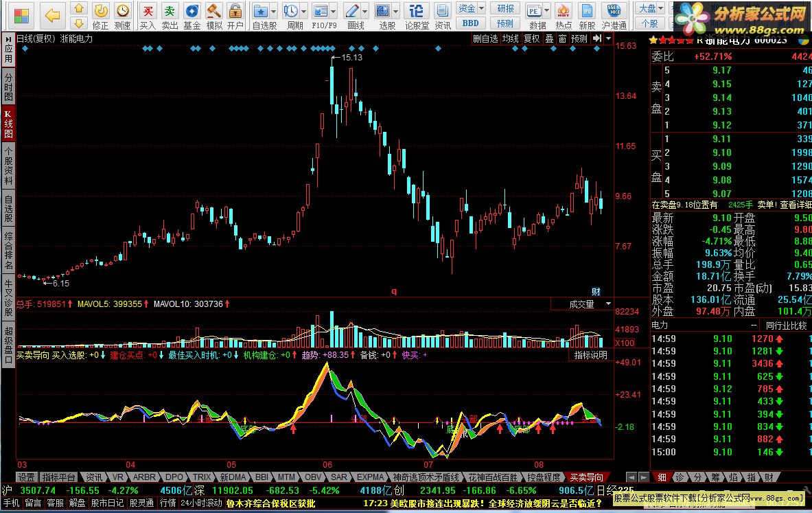Viewport: 812px width, 513px height.
Task: Click the red q marker below the candlesticks
Action: (x=394, y=291)
